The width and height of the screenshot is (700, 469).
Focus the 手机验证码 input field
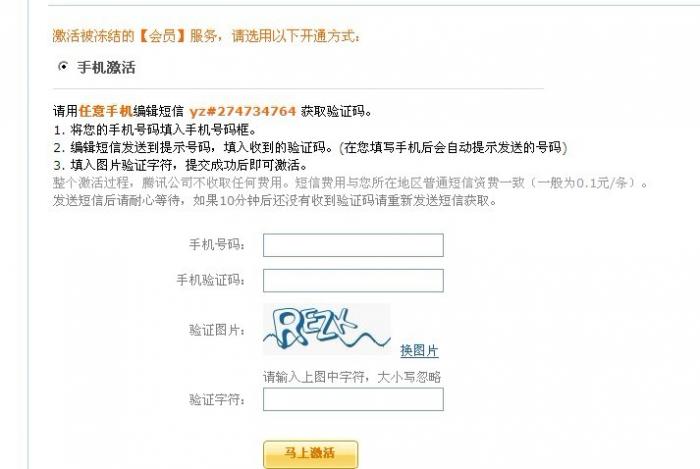353,281
